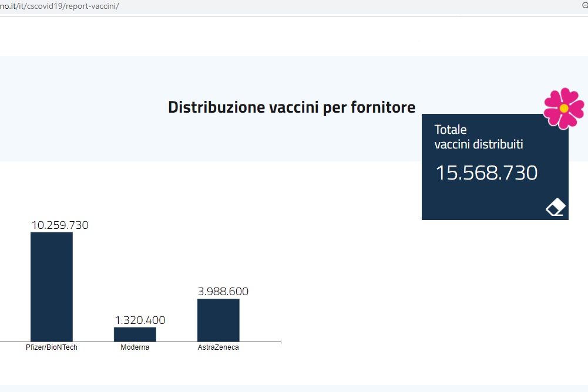
Task: Click the 15.568.730 total number
Action: pyautogui.click(x=486, y=173)
